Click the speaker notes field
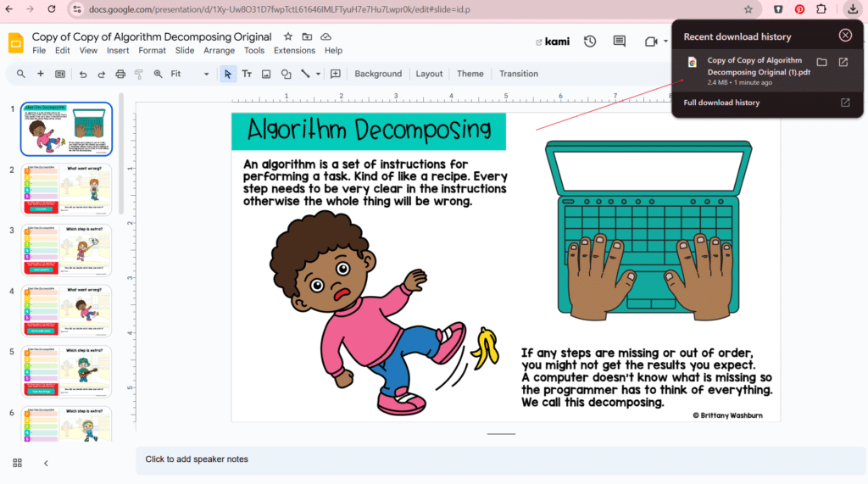 point(500,459)
